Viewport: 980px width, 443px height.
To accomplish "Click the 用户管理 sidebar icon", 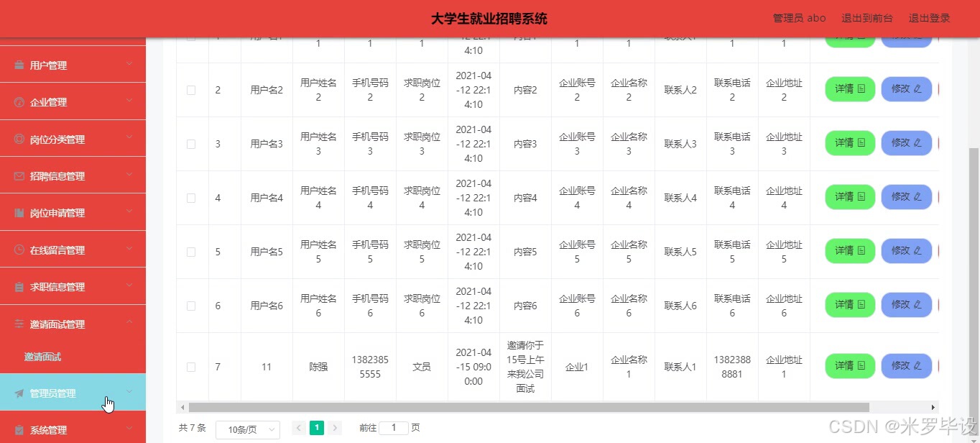I will click(x=19, y=65).
